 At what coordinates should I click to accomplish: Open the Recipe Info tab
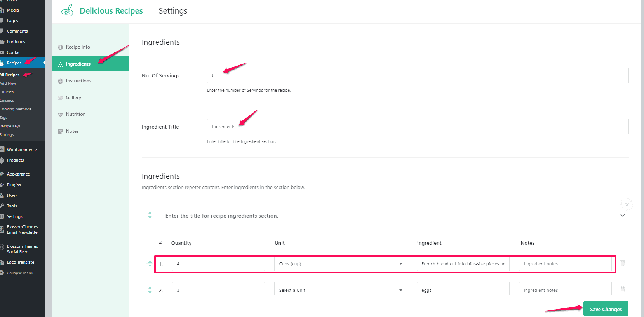click(x=91, y=47)
